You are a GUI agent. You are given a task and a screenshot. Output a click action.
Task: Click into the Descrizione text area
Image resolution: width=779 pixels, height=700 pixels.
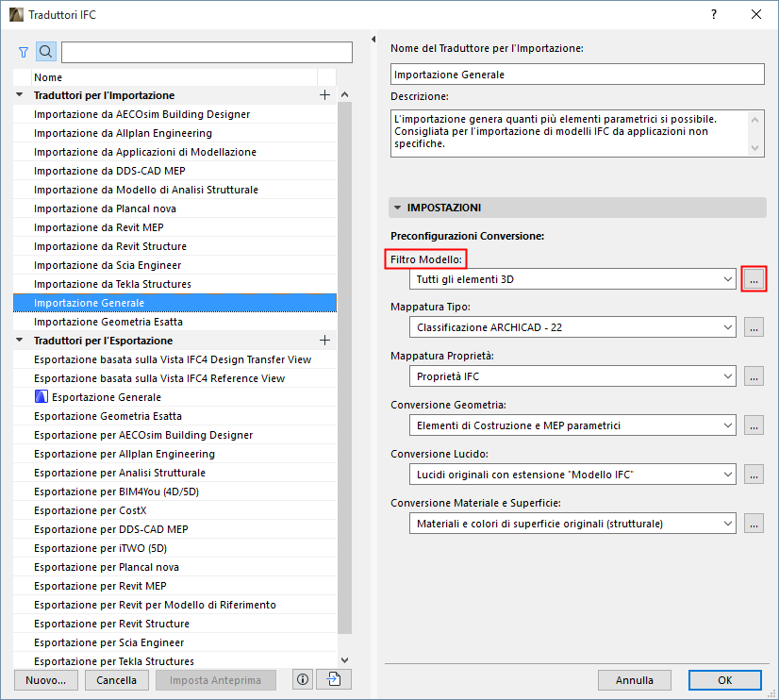pos(569,133)
